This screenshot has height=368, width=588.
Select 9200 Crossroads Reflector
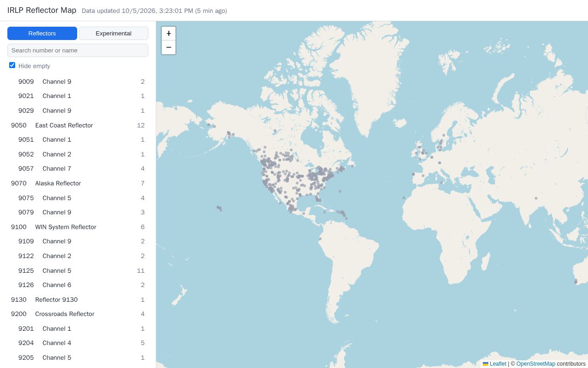[x=78, y=314]
